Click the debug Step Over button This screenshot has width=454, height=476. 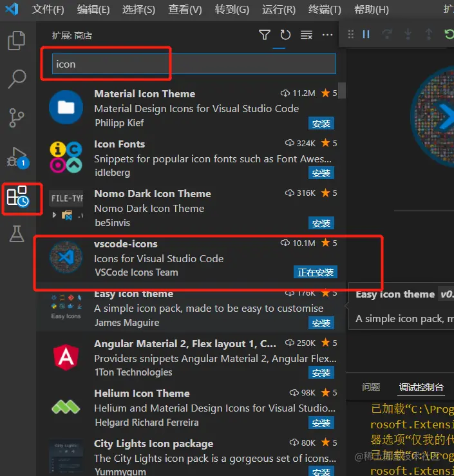(387, 33)
